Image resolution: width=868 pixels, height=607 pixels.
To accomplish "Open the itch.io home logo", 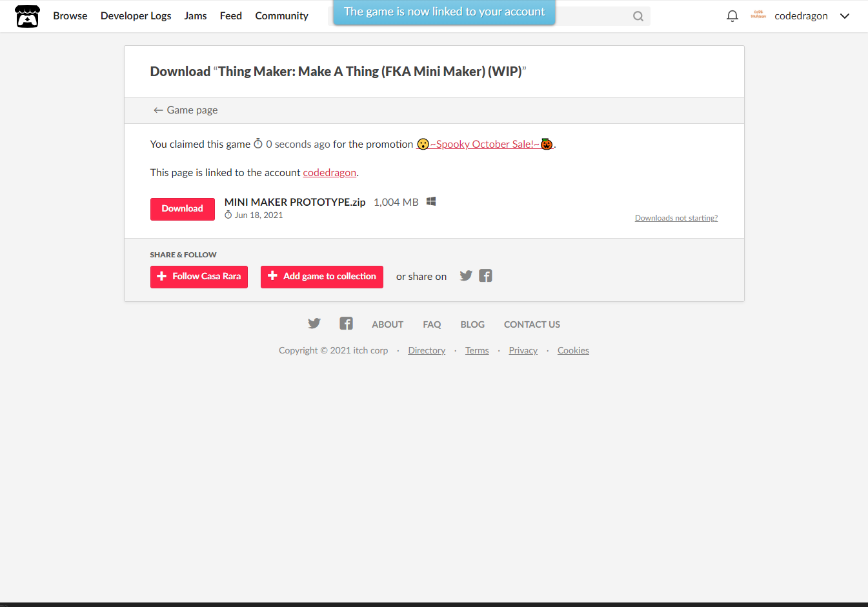I will pos(27,16).
